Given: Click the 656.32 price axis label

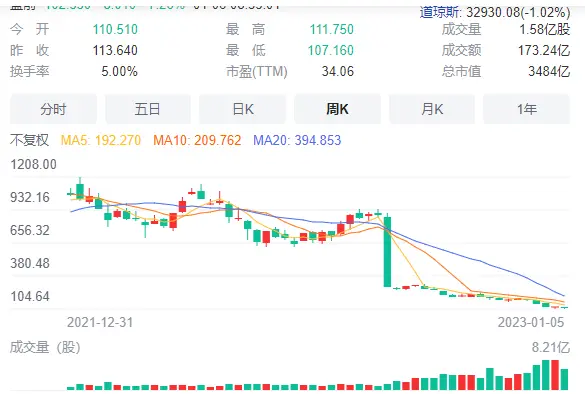Looking at the screenshot, I should [30, 230].
